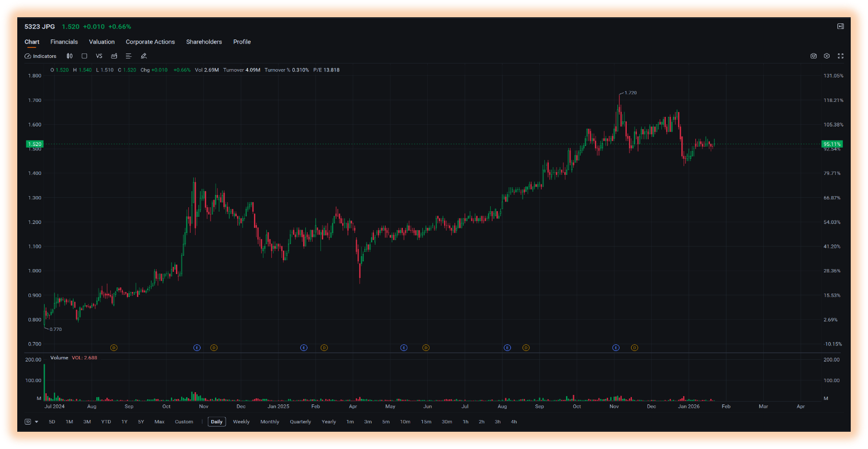Select the 3m minute interval
Image resolution: width=868 pixels, height=449 pixels.
368,422
